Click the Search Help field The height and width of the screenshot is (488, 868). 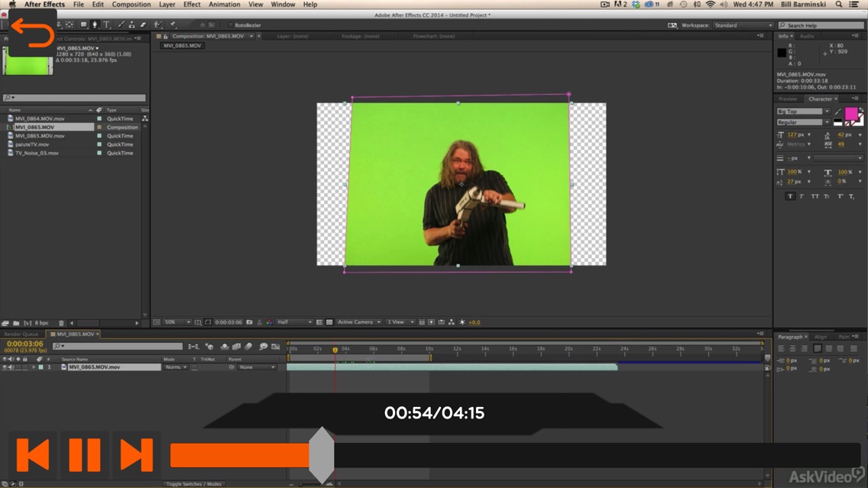pos(821,25)
